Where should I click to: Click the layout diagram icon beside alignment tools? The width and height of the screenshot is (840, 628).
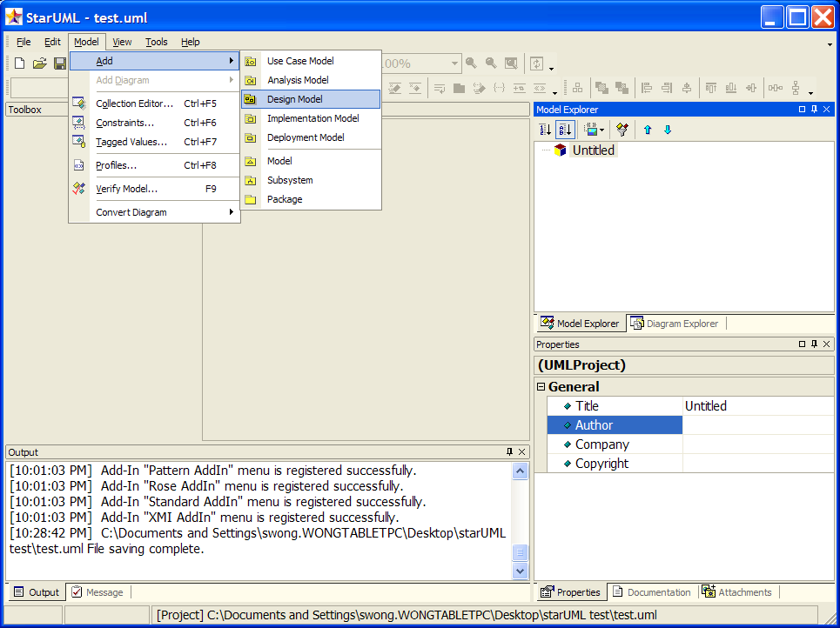point(577,88)
